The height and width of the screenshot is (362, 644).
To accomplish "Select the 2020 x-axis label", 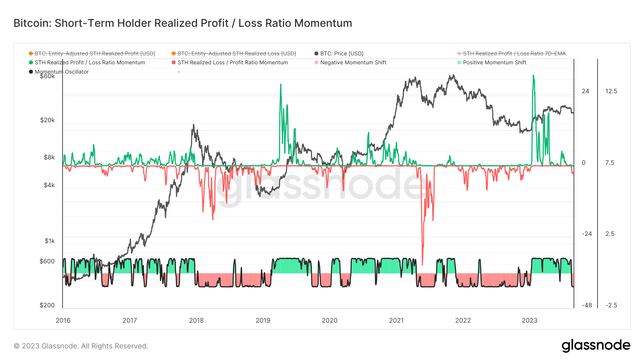I will click(330, 321).
